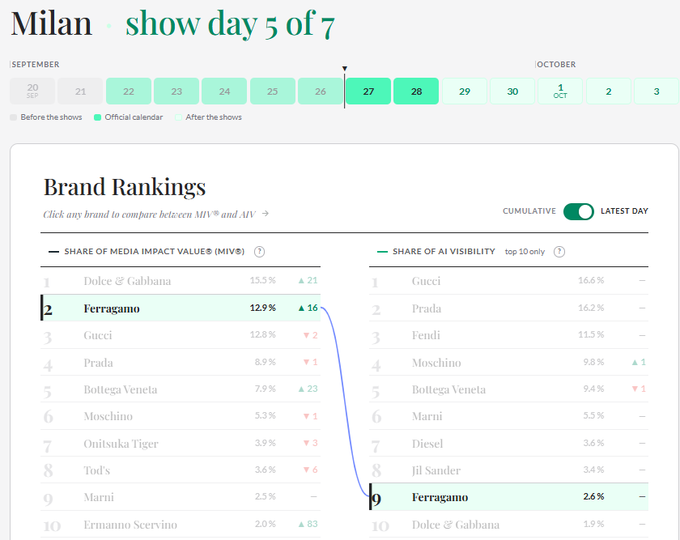This screenshot has height=540, width=680.
Task: Click Ermanno Scervino in the MIV ranking
Action: [180, 524]
